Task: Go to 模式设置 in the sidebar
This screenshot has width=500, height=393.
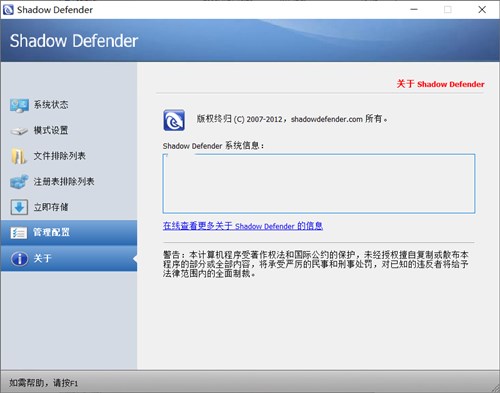Action: [x=69, y=130]
